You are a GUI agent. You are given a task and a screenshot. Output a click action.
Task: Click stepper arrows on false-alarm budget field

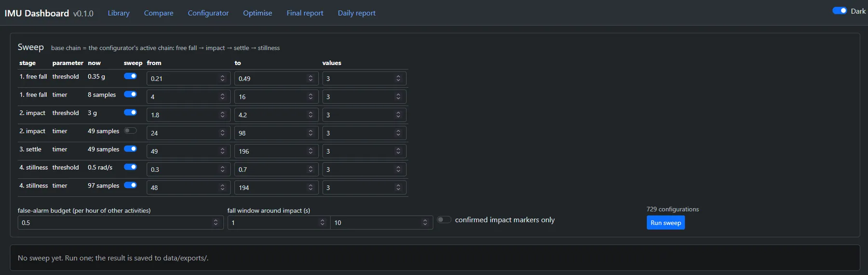pyautogui.click(x=216, y=222)
